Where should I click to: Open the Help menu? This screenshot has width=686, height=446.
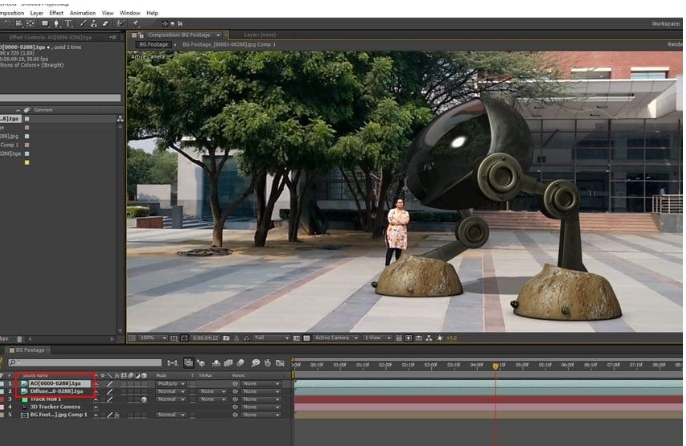click(152, 13)
